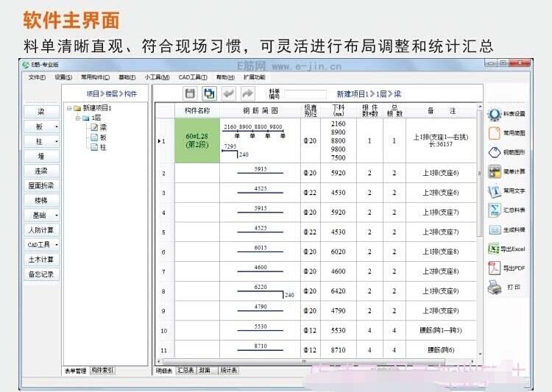Viewport: 552px width, 392px height.
Task: Click the 人防计算 button
Action: 41,229
